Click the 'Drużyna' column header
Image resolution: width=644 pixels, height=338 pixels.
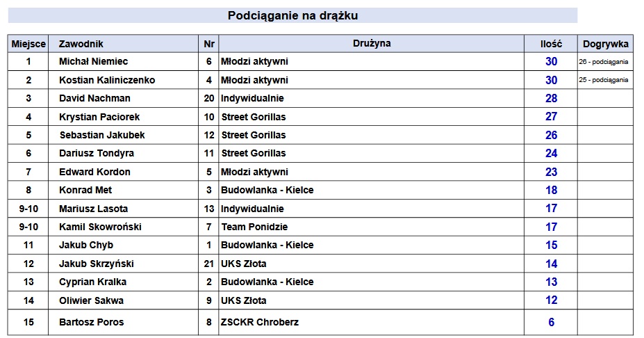coord(371,44)
